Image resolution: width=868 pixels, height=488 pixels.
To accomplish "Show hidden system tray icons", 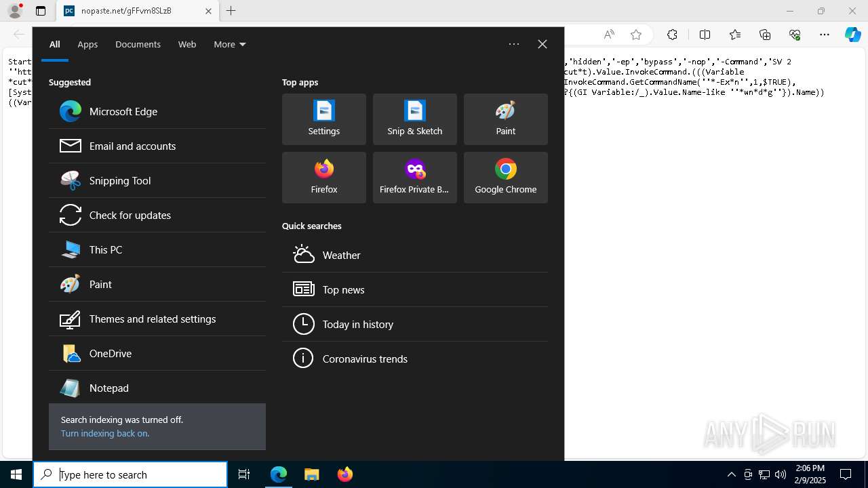I will tap(731, 474).
